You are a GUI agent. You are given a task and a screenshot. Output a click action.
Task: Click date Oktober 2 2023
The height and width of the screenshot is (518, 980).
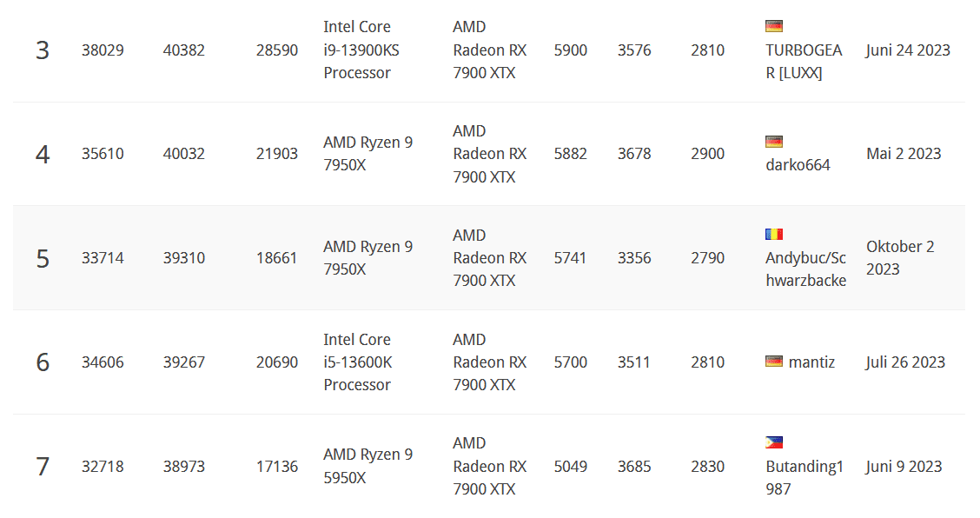(900, 258)
